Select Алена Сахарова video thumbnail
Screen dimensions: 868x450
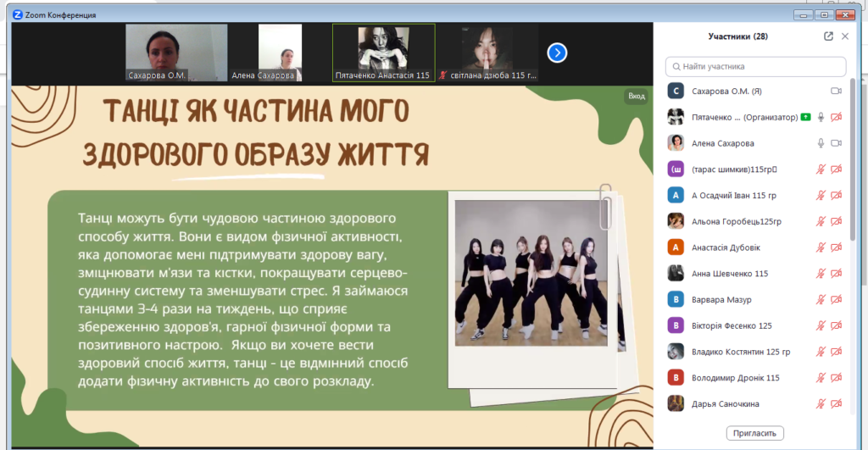point(280,53)
